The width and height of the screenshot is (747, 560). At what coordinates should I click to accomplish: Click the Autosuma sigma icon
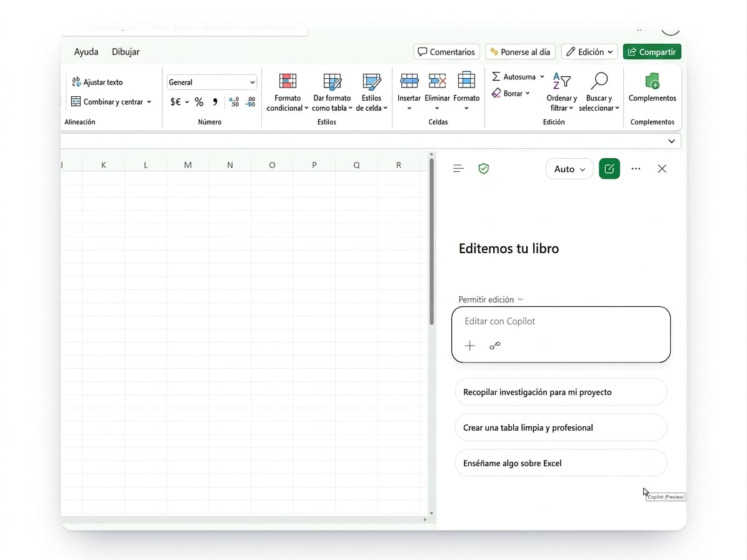click(x=496, y=77)
